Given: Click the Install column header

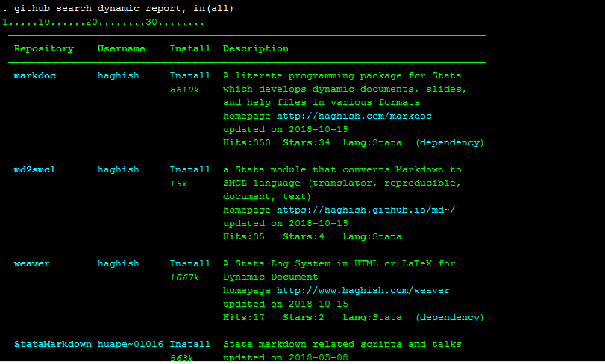Looking at the screenshot, I should (x=190, y=49).
